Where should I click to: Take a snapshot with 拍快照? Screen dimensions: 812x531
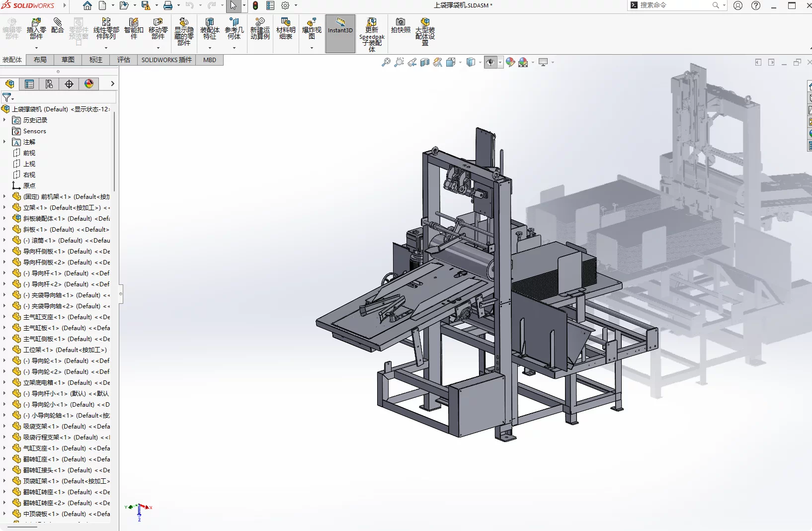pyautogui.click(x=401, y=26)
